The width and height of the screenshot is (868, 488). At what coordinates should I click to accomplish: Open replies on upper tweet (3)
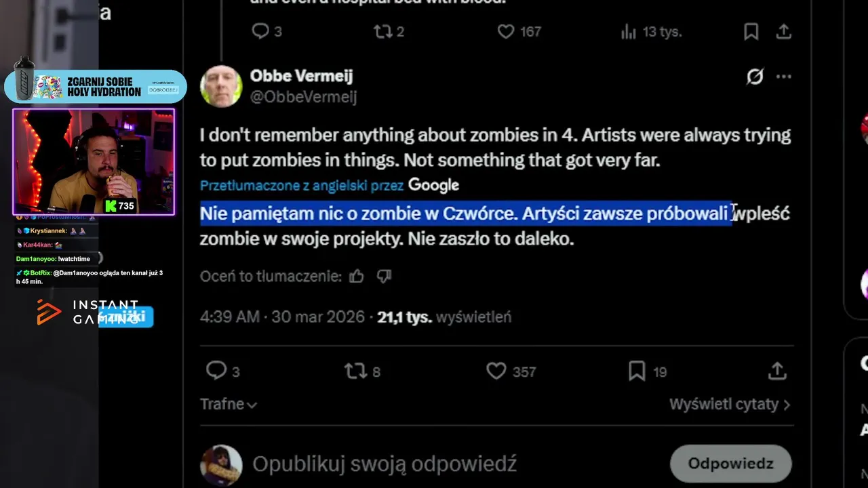(260, 31)
